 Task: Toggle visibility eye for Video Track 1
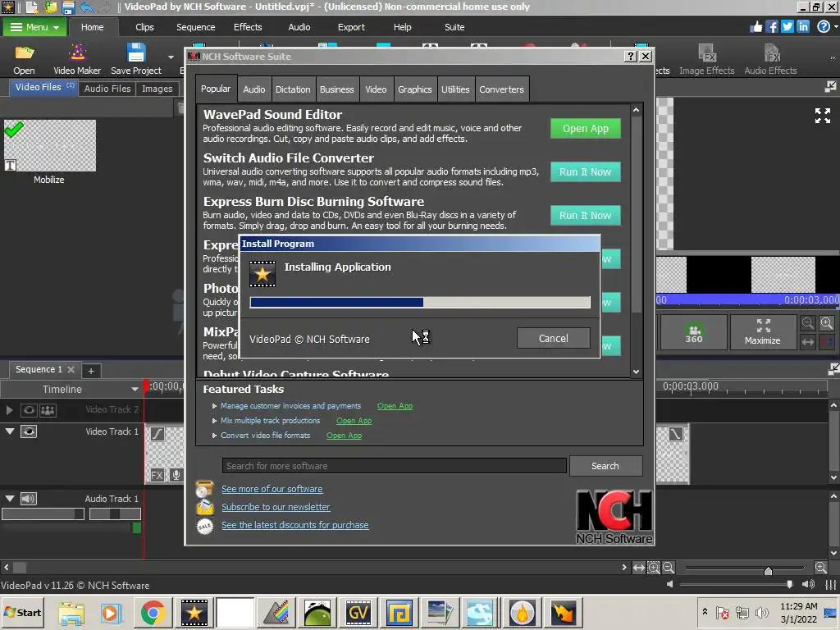pyautogui.click(x=29, y=431)
